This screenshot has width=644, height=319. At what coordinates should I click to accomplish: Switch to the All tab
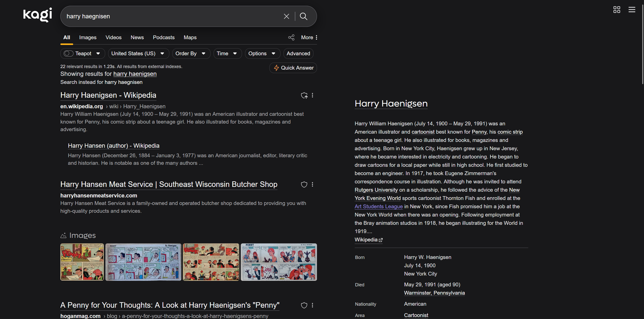(x=67, y=37)
